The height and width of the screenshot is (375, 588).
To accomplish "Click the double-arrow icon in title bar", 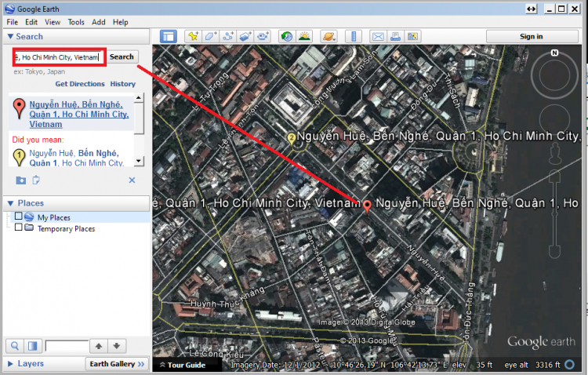I will coord(531,9).
